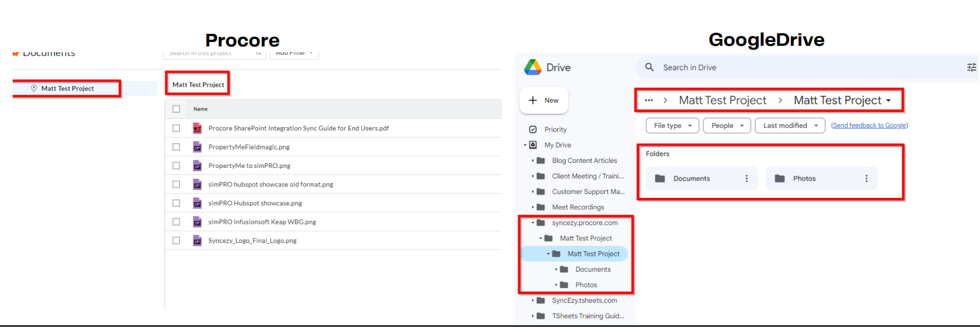Open the Last modified filter dropdown
Screen dimensions: 980x327
[790, 125]
